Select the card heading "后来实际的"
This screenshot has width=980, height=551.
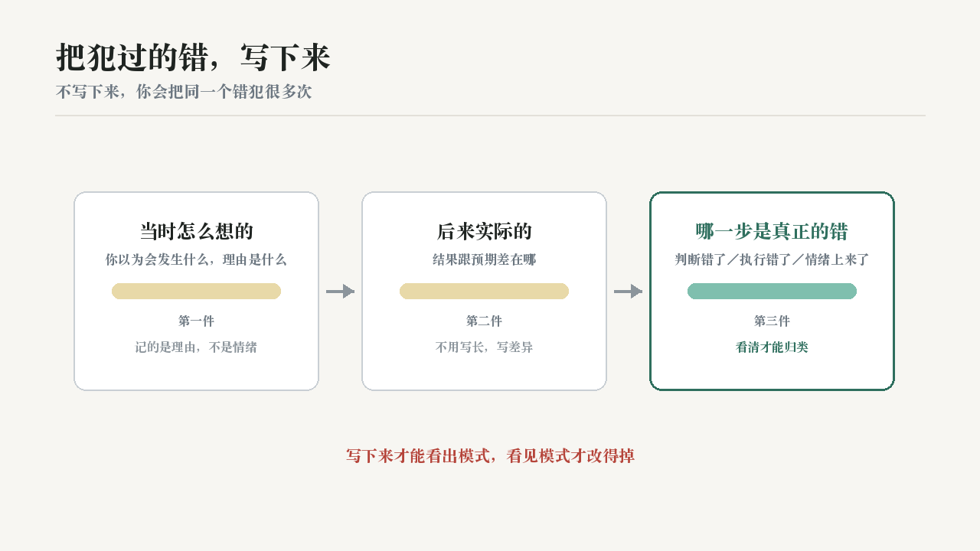point(484,231)
